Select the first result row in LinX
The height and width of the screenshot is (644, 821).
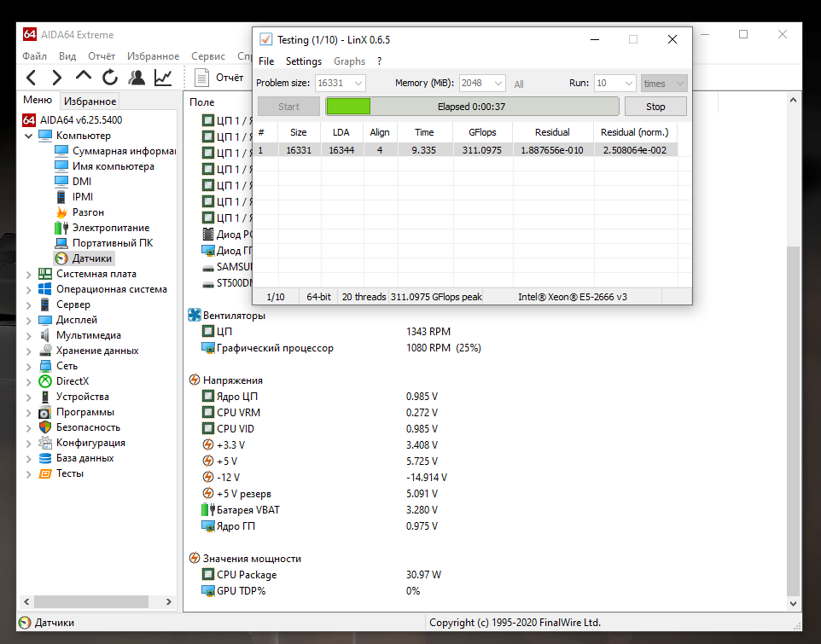pos(465,150)
